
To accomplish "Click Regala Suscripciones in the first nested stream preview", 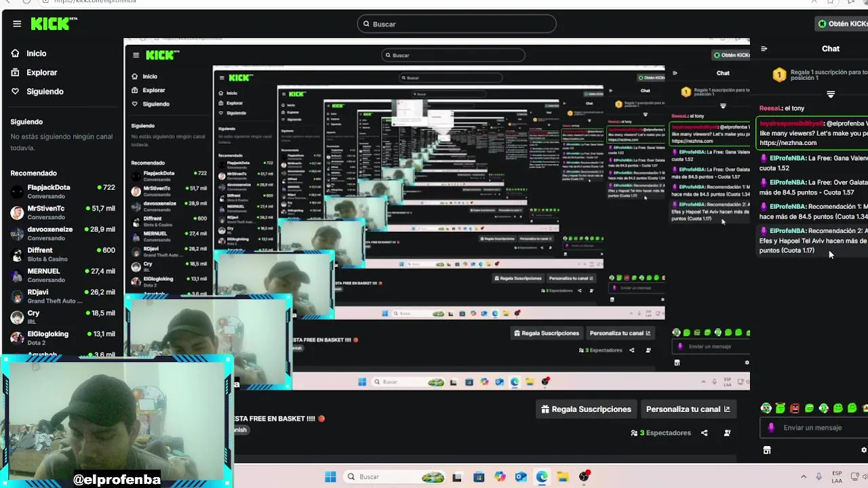I will pyautogui.click(x=547, y=333).
